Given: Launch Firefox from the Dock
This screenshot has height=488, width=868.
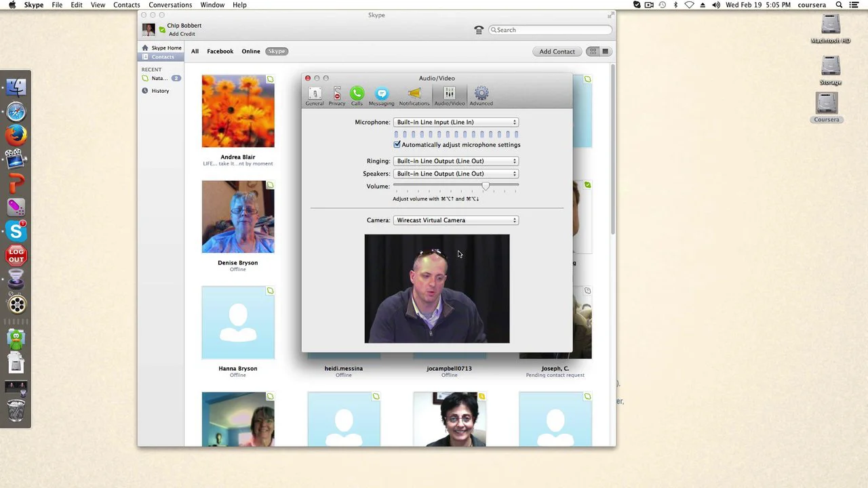Looking at the screenshot, I should point(16,135).
